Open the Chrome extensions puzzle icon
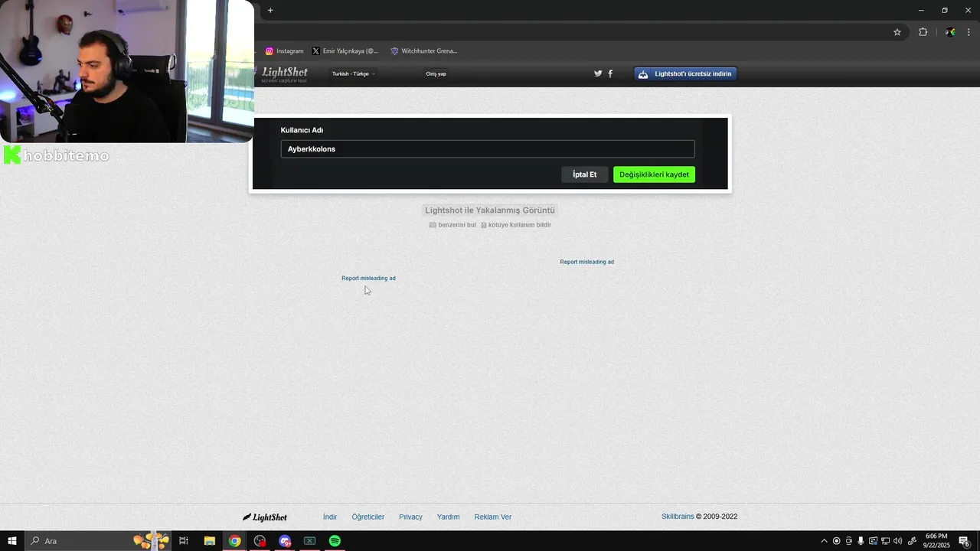Image resolution: width=980 pixels, height=551 pixels. coord(923,32)
